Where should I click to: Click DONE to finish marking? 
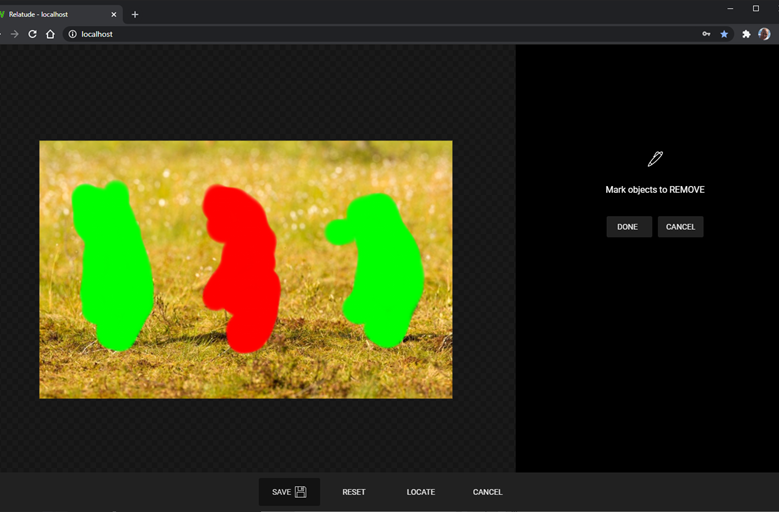pyautogui.click(x=629, y=227)
